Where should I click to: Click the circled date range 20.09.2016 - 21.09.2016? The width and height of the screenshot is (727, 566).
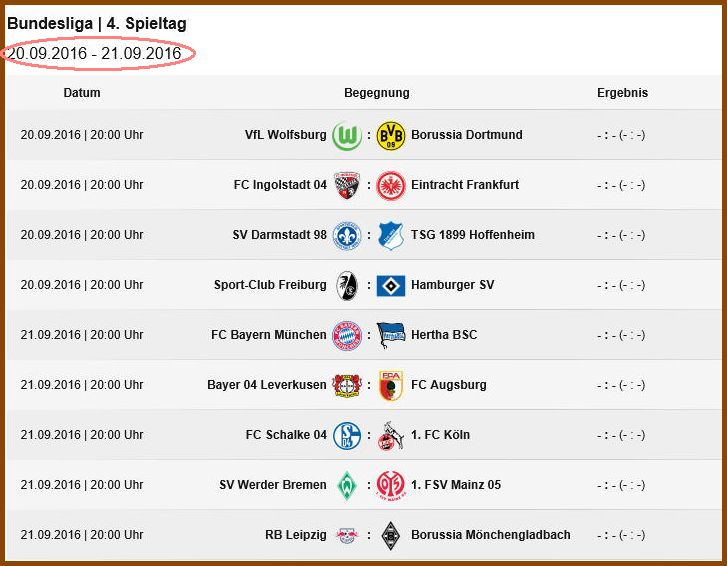95,54
